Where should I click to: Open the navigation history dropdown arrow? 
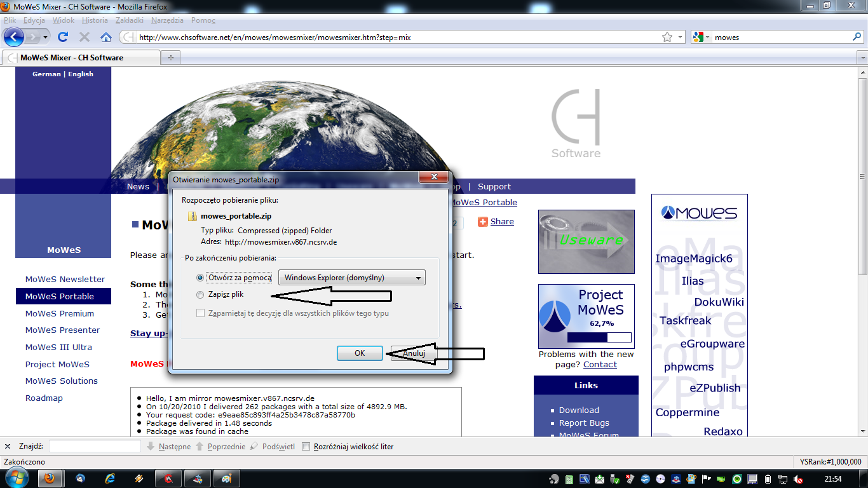46,37
